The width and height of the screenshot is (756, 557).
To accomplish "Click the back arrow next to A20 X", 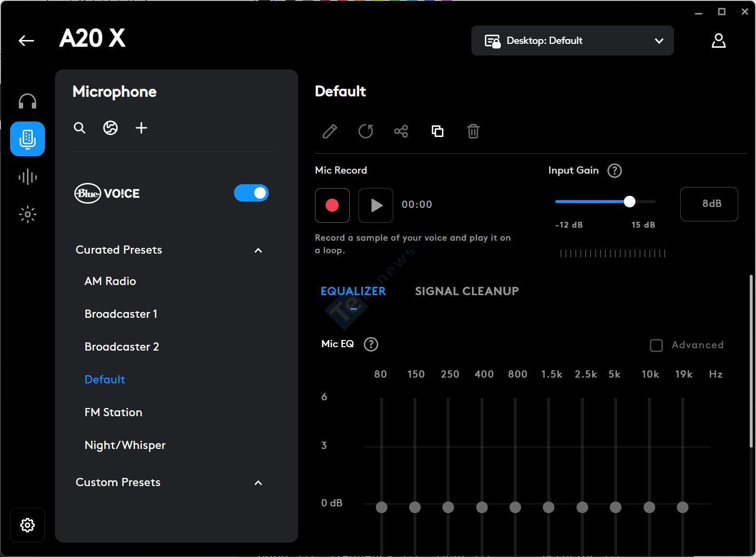I will pos(27,41).
